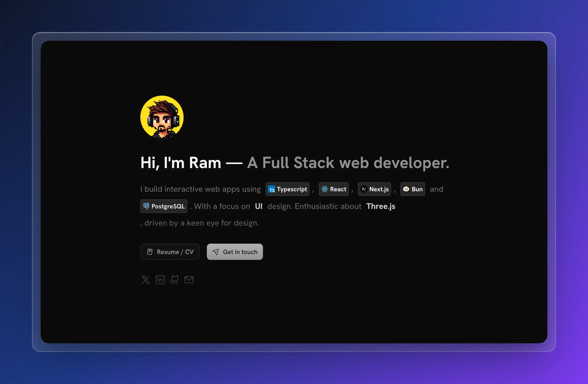Click the Next.js tech badge
Image resolution: width=588 pixels, height=384 pixels.
pos(375,189)
